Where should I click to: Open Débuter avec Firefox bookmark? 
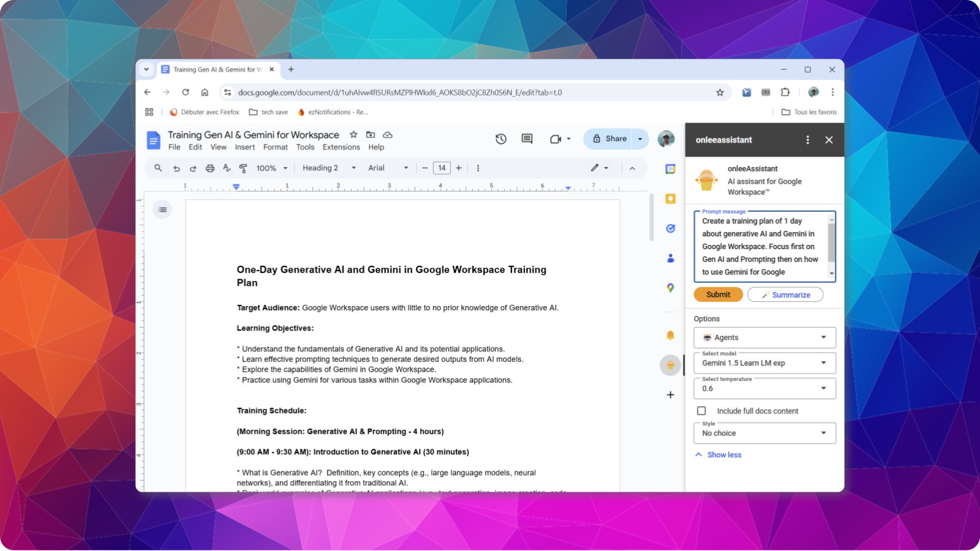pyautogui.click(x=205, y=112)
